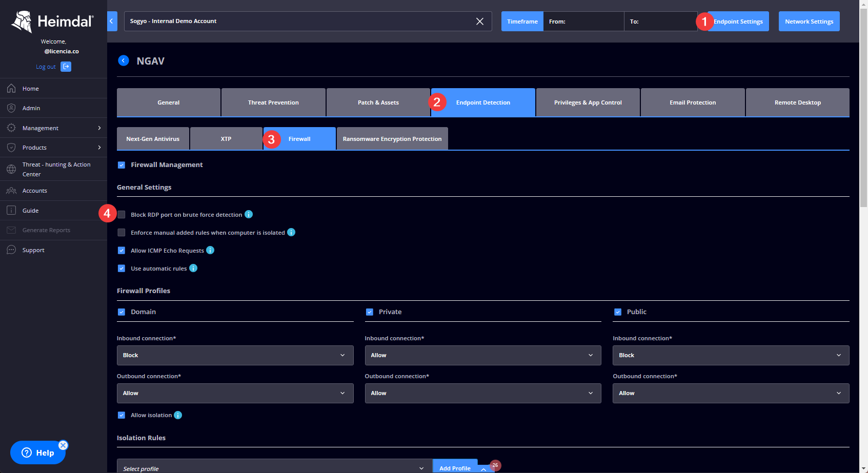Image resolution: width=868 pixels, height=473 pixels.
Task: Click the Admin sidebar icon
Action: pyautogui.click(x=11, y=108)
